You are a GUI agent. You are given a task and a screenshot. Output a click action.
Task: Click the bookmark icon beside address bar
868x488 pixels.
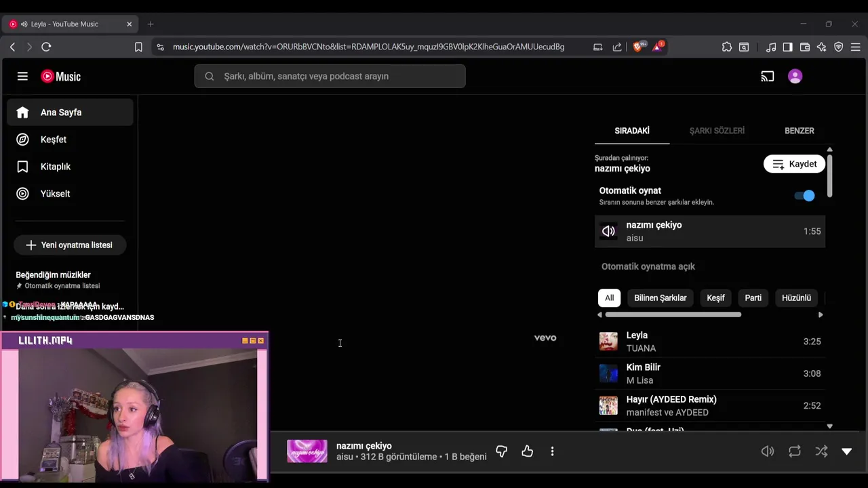click(x=138, y=47)
